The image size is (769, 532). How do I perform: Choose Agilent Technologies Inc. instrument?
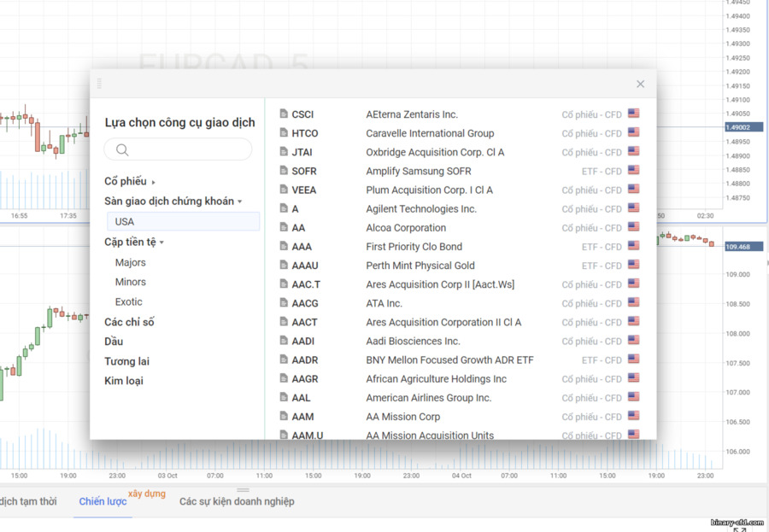click(x=460, y=209)
